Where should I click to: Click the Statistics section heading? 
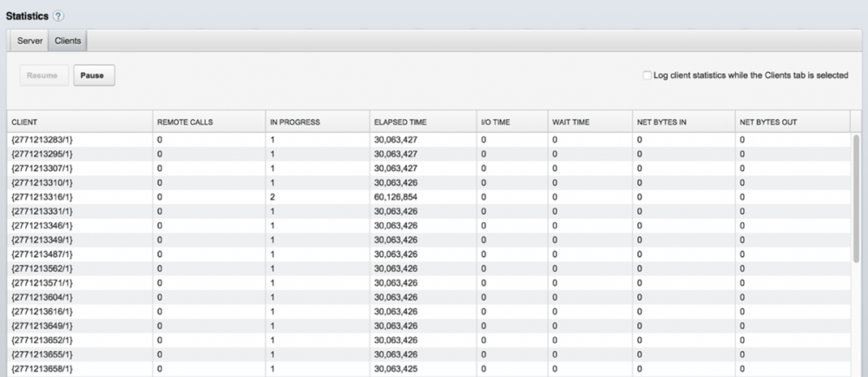[27, 16]
